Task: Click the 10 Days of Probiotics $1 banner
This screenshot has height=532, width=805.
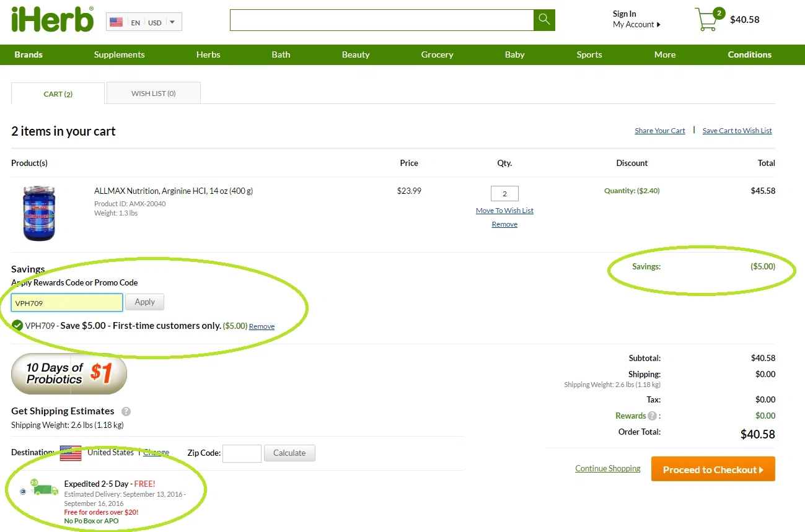Action: (x=69, y=373)
